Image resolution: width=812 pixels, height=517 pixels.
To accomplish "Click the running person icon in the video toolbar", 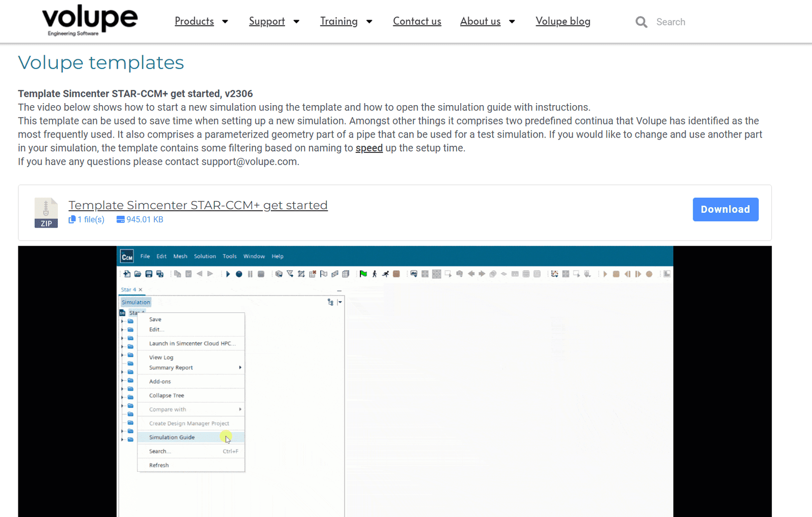I will click(386, 274).
